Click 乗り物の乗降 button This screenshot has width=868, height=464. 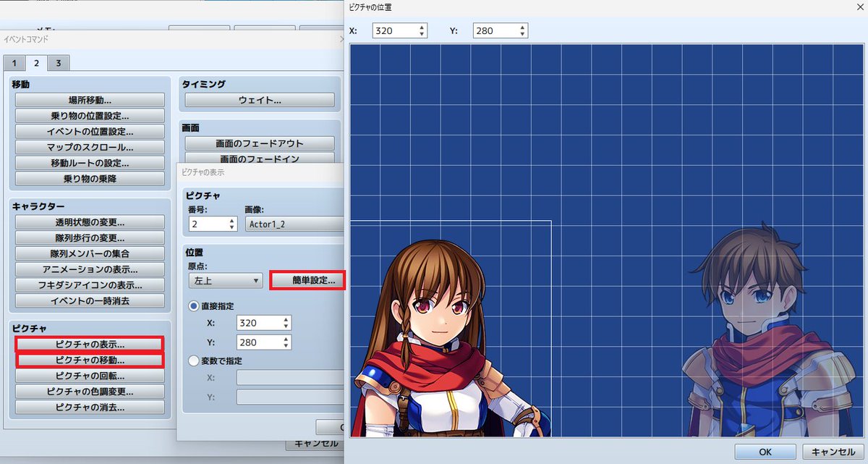90,178
